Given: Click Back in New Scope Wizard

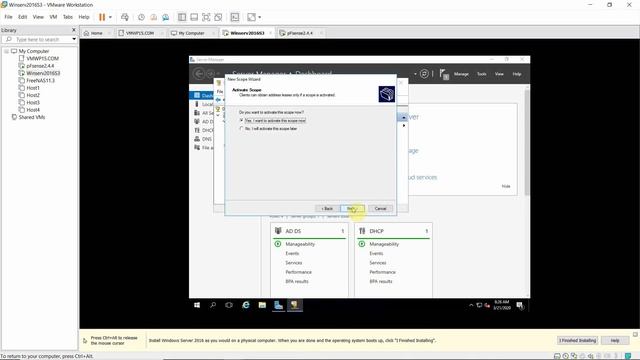Looking at the screenshot, I should coord(327,209).
